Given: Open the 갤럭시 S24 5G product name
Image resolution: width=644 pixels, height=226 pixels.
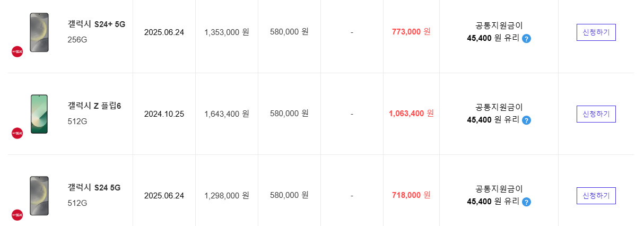Looking at the screenshot, I should (x=94, y=187).
